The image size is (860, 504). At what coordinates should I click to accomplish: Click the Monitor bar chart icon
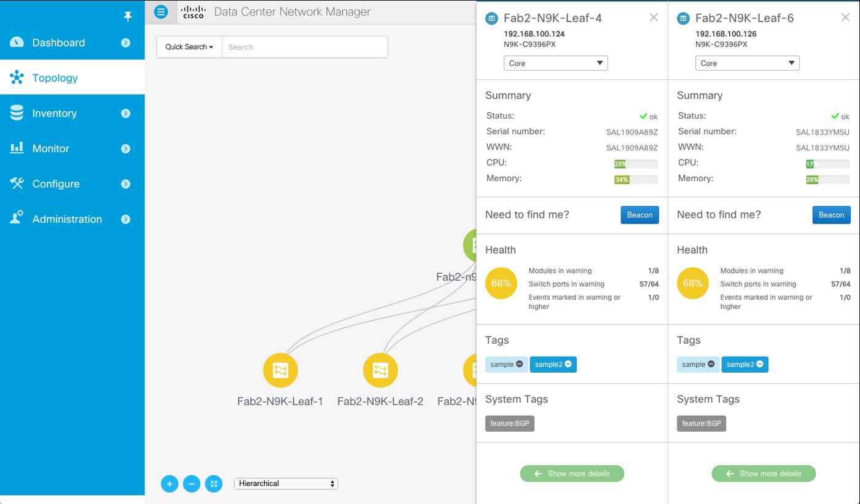(x=17, y=148)
